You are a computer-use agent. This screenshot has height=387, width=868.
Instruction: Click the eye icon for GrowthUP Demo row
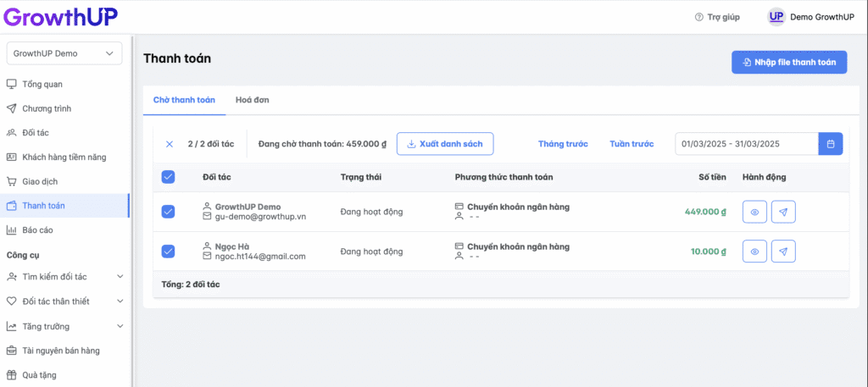coord(754,212)
